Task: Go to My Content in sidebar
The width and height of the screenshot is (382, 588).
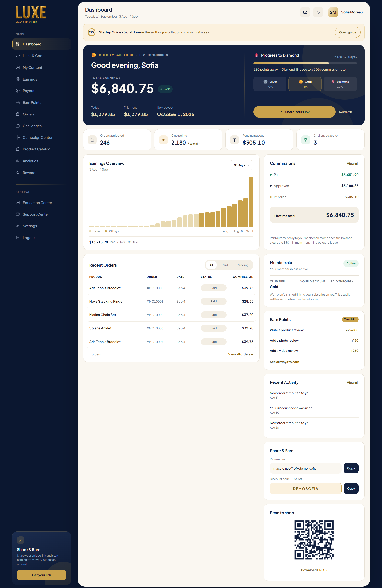Action: click(x=42, y=67)
